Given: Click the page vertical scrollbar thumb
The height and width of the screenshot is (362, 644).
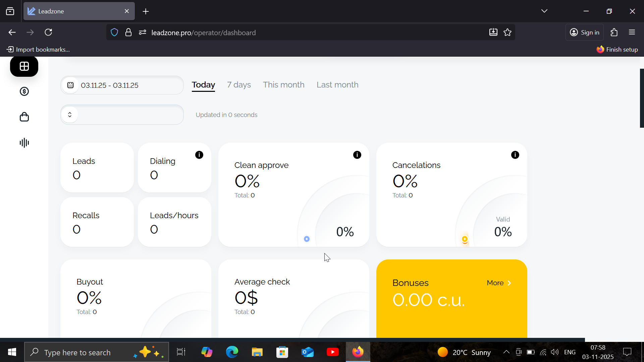Looking at the screenshot, I should (642, 98).
